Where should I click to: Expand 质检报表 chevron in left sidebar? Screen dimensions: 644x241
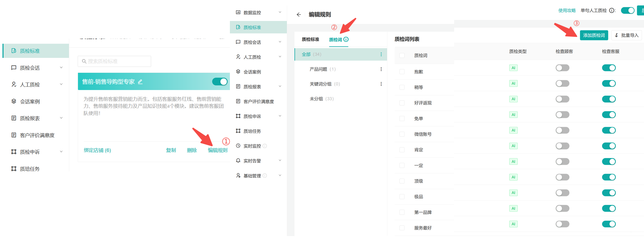(x=61, y=118)
